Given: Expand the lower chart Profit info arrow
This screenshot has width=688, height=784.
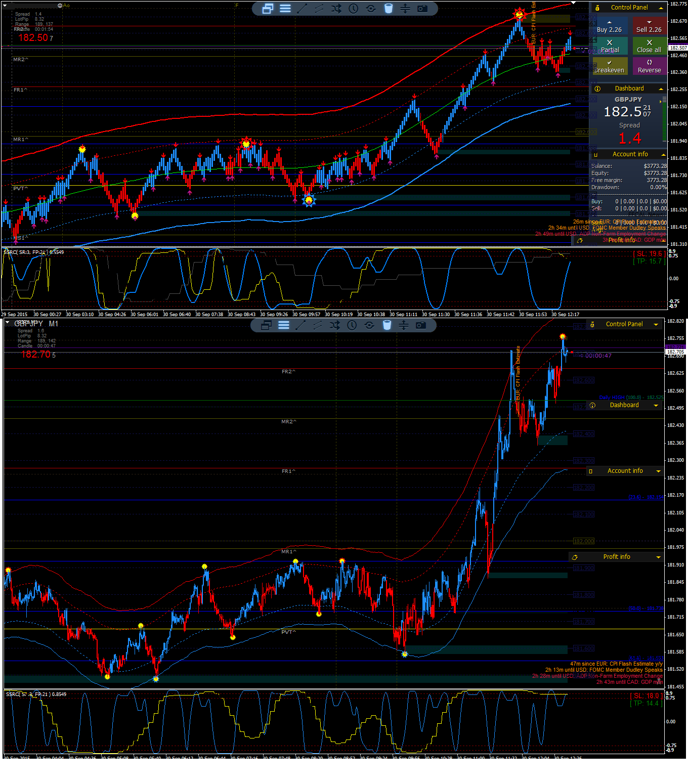Looking at the screenshot, I should [658, 557].
